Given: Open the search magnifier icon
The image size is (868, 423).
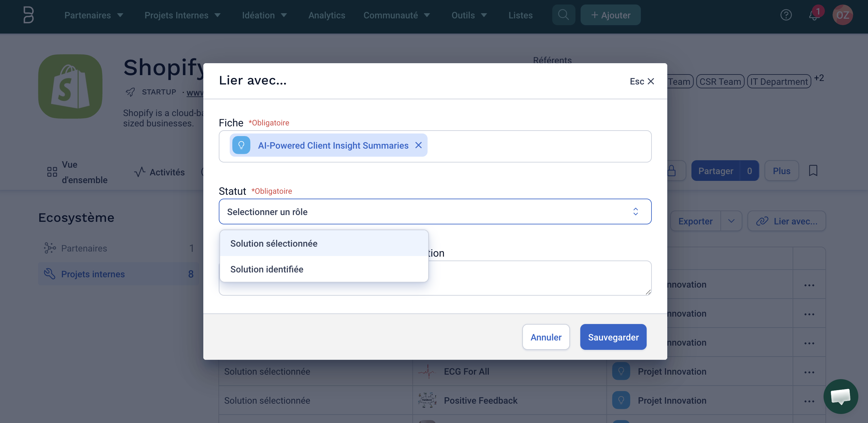Looking at the screenshot, I should (564, 15).
